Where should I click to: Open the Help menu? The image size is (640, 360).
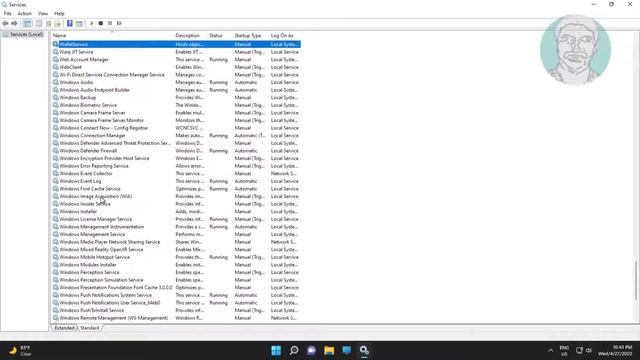click(x=59, y=13)
